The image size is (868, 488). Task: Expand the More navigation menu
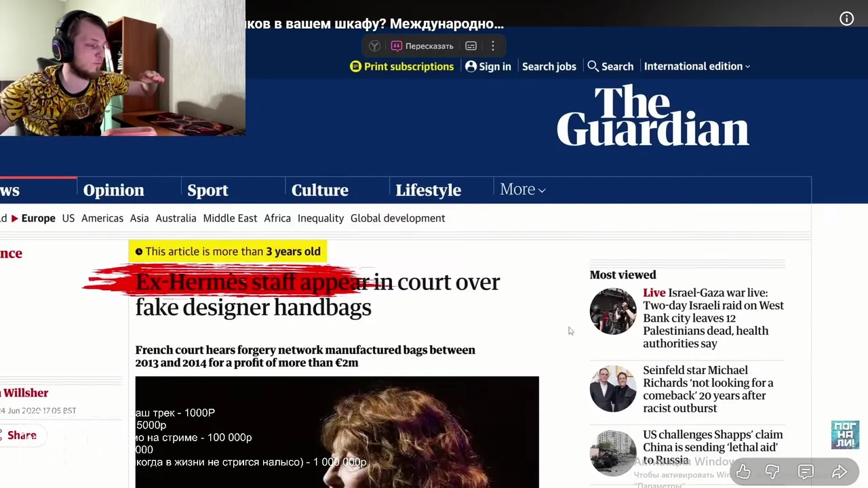tap(522, 190)
